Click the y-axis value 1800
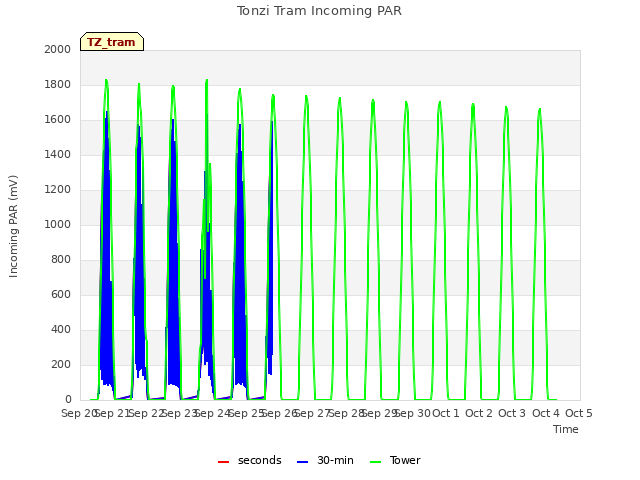The height and width of the screenshot is (480, 640). [x=58, y=84]
